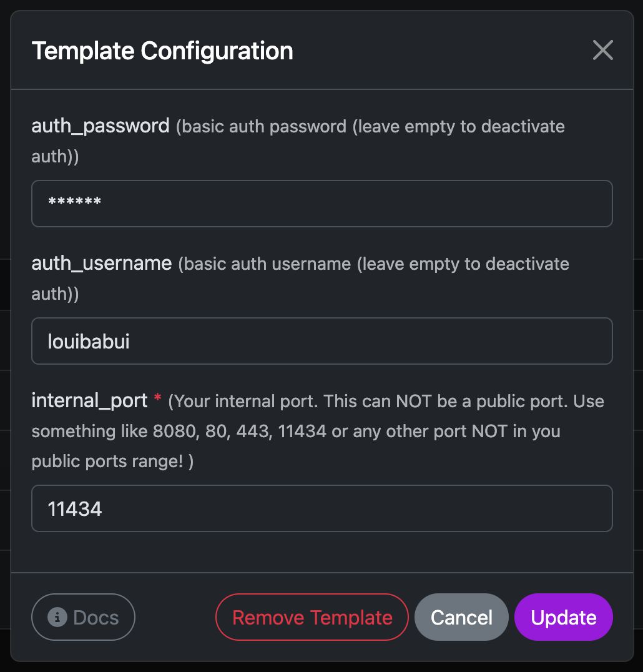Click the auth_username field label
Image resolution: width=643 pixels, height=672 pixels.
pyautogui.click(x=101, y=264)
